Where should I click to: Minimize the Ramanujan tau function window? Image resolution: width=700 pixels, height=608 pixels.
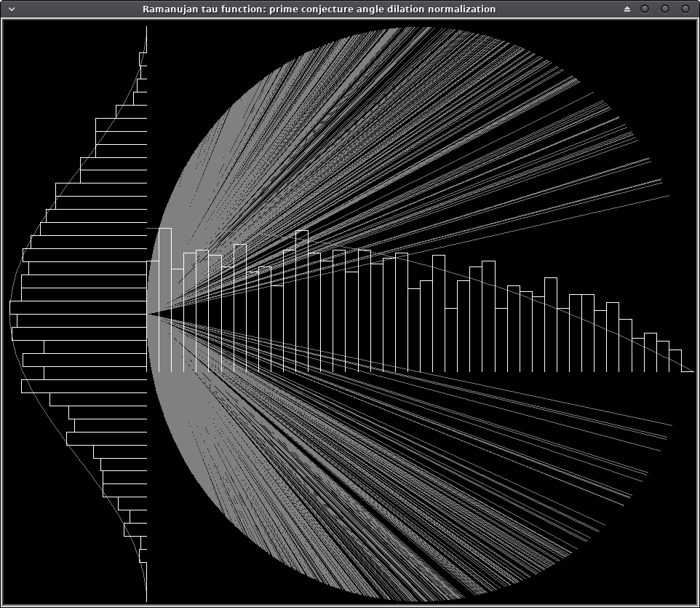(645, 9)
